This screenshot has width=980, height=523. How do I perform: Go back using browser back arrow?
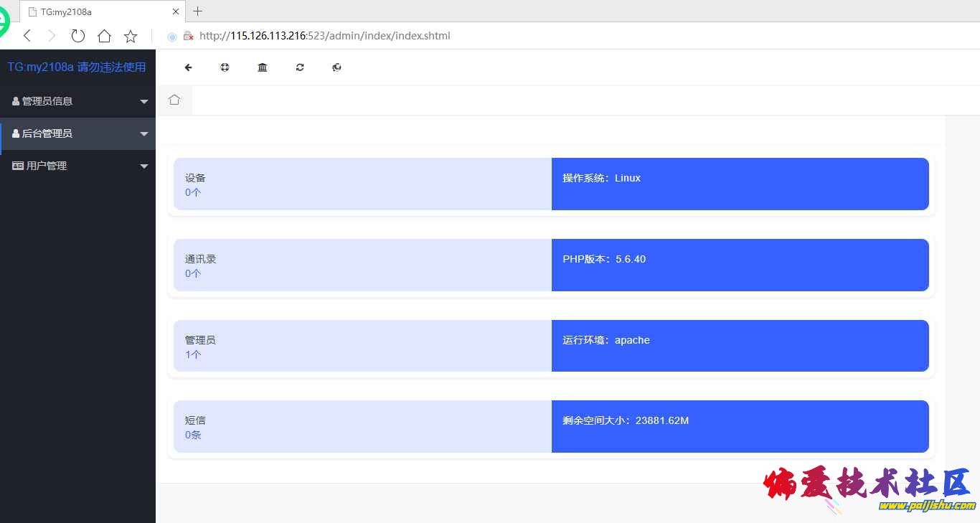pos(27,36)
